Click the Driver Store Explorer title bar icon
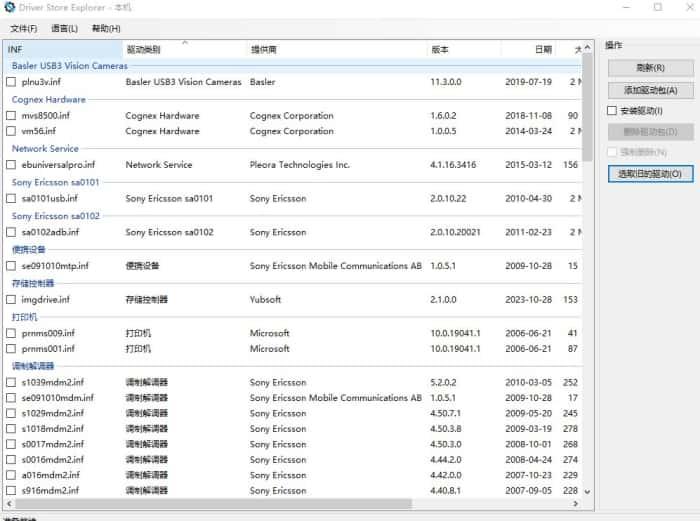This screenshot has width=700, height=521. (10, 8)
